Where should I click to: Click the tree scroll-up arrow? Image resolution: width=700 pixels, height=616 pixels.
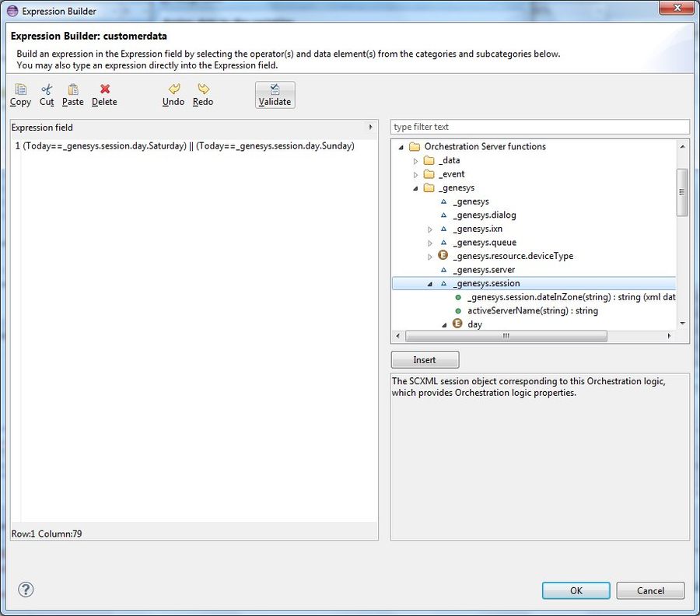pyautogui.click(x=682, y=146)
